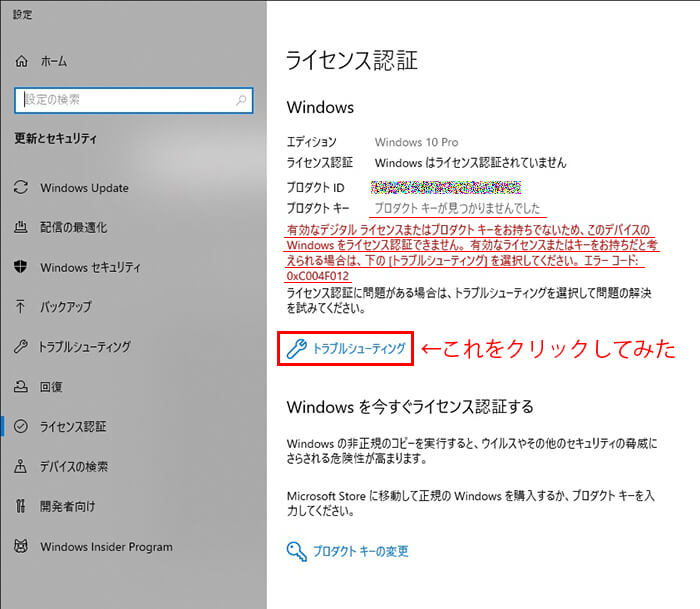Click the 設定 window title text
This screenshot has width=700, height=609.
tap(22, 15)
